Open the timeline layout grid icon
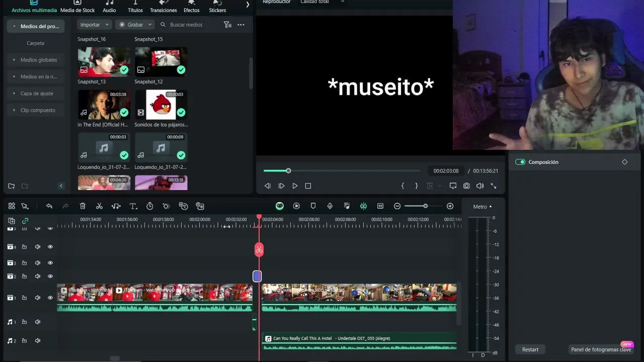 (x=12, y=206)
